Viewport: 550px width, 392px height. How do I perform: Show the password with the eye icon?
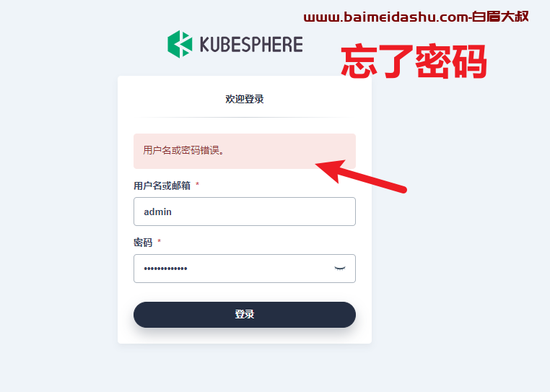(x=339, y=269)
